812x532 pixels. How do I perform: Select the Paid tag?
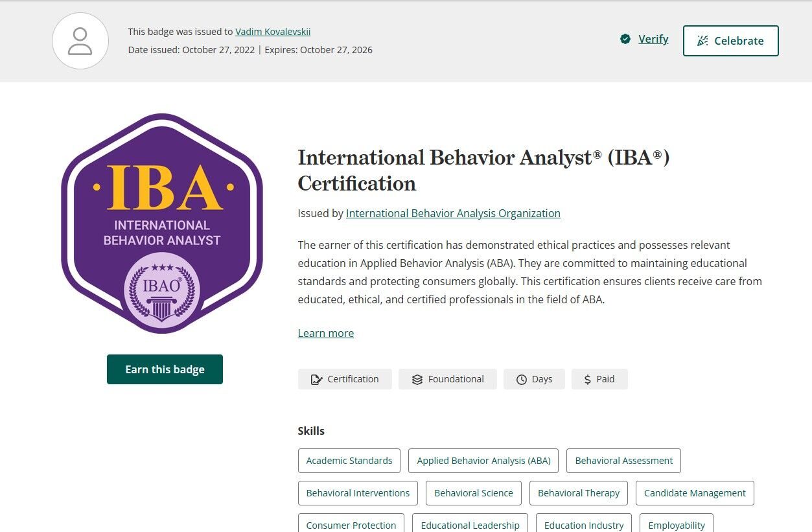[599, 379]
